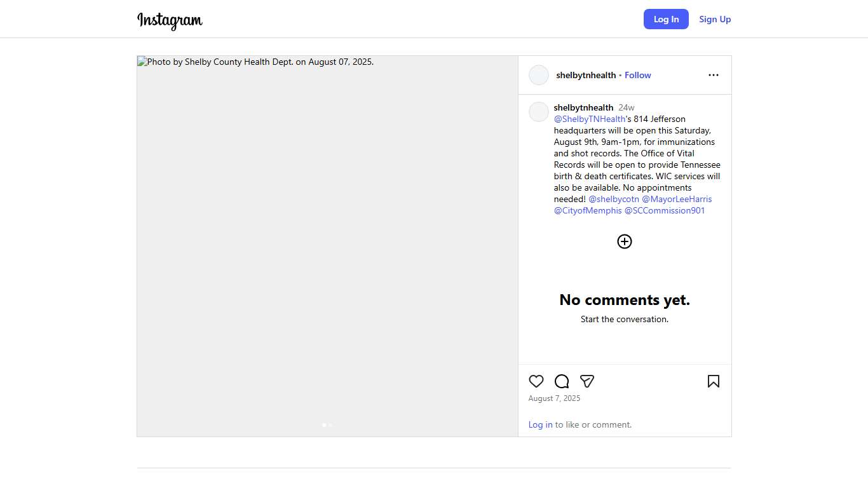
Task: Click the post photo placeholder image
Action: tap(327, 246)
